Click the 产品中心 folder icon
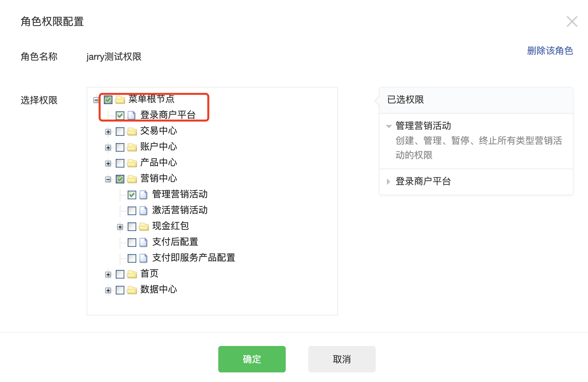This screenshot has height=382, width=588. tap(132, 163)
